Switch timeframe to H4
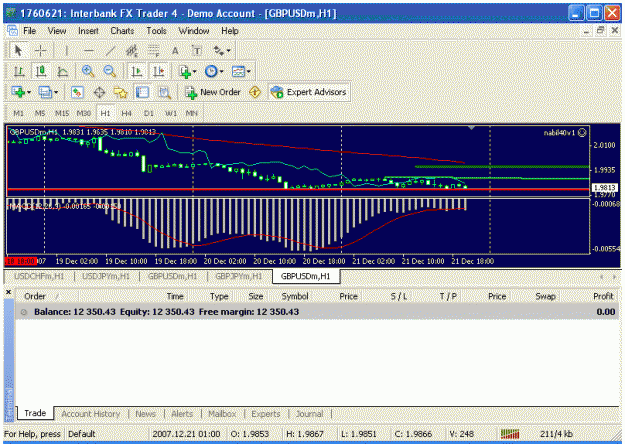Screen dimensions: 625x444 (x=127, y=113)
